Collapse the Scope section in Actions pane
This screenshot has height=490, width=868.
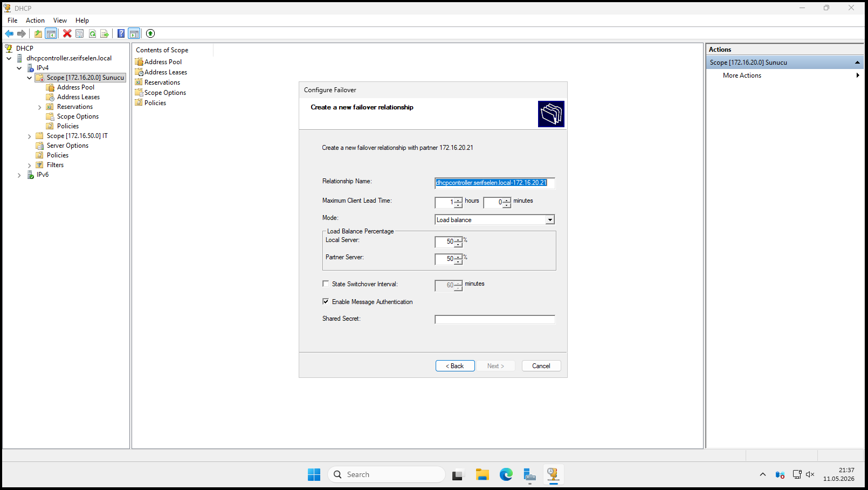pos(857,63)
